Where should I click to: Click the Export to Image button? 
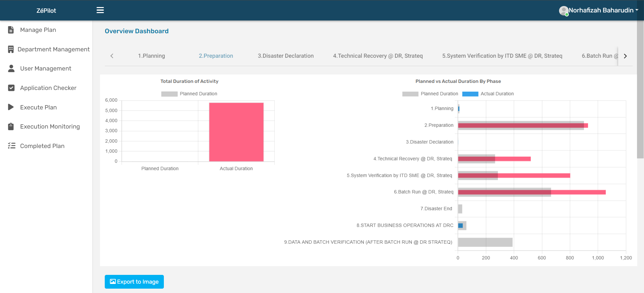click(x=134, y=282)
